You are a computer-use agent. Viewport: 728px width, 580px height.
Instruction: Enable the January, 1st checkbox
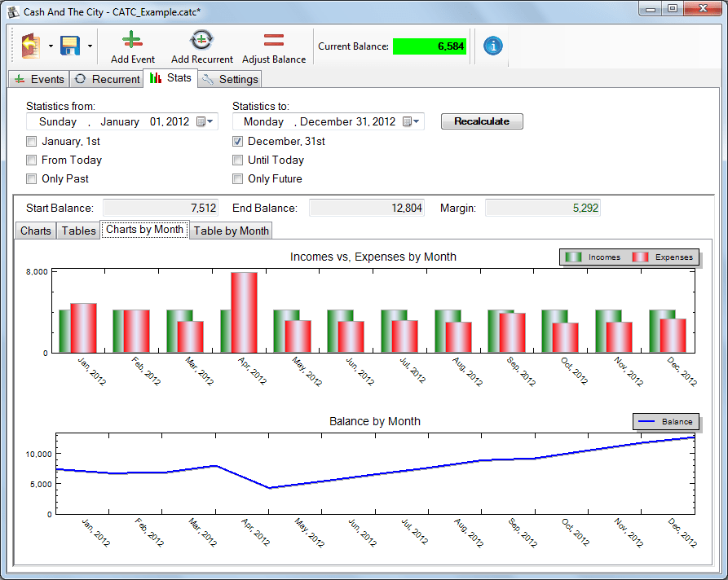32,142
